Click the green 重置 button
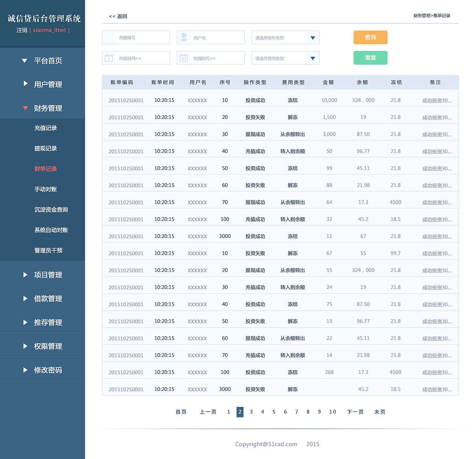 tap(370, 58)
